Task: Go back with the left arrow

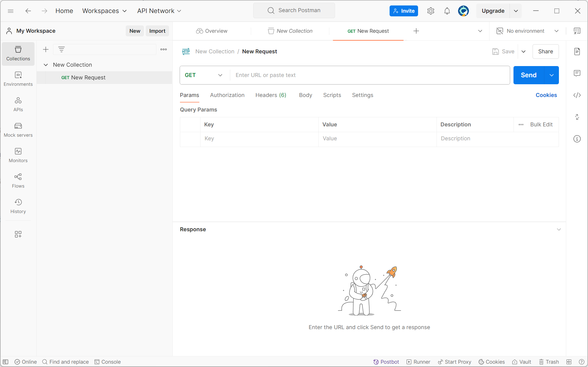Action: click(28, 11)
